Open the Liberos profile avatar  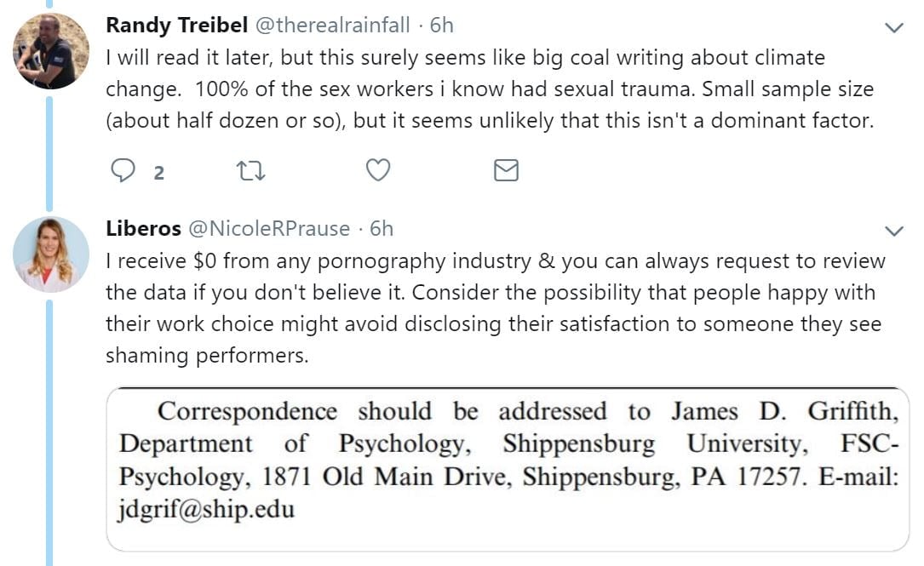51,254
